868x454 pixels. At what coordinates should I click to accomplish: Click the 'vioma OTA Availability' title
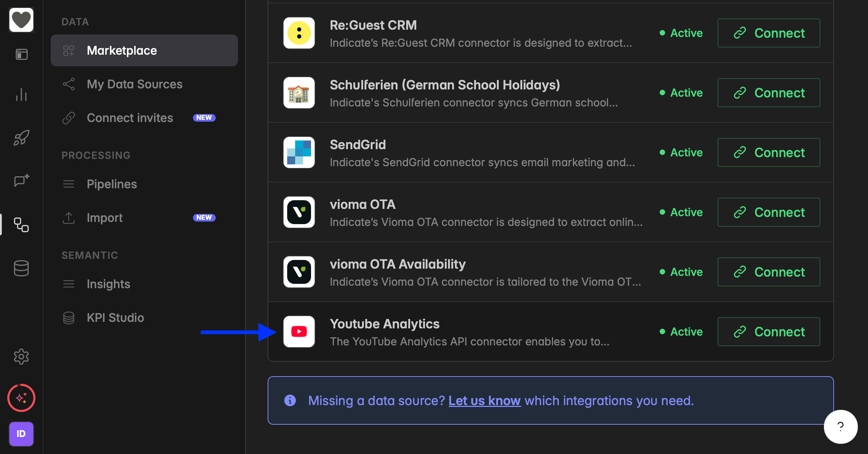click(398, 264)
